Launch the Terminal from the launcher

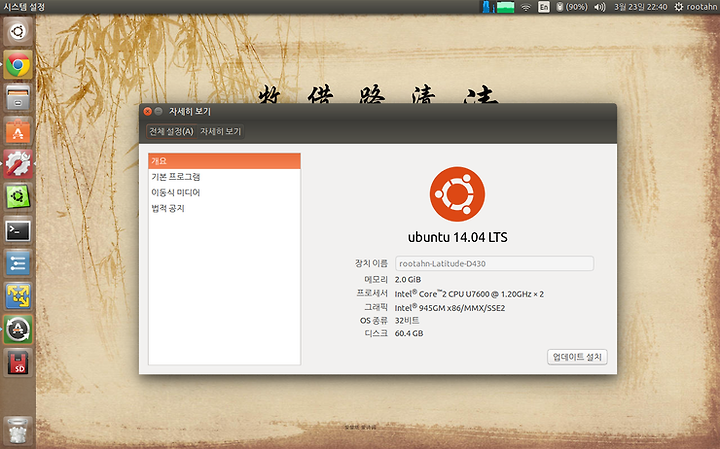[18, 230]
